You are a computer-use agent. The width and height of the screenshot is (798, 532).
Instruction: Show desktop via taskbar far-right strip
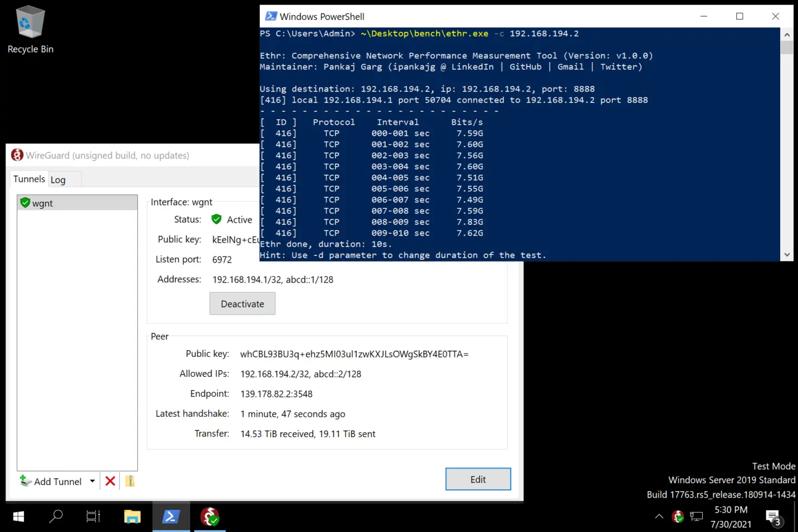click(796, 516)
